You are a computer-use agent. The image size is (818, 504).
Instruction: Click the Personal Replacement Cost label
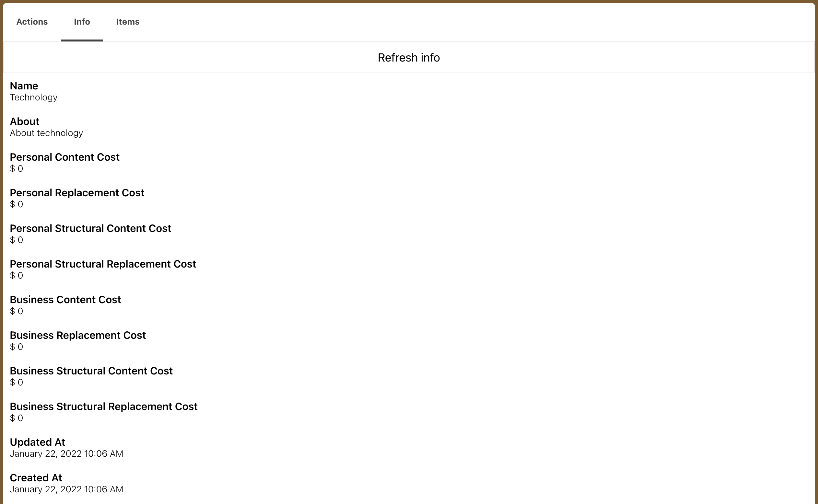click(77, 193)
